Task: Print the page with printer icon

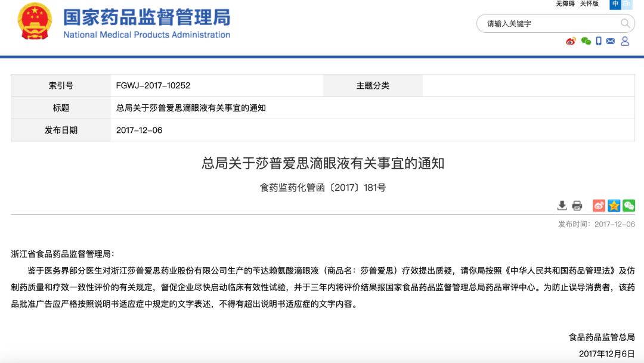Action: 577,206
